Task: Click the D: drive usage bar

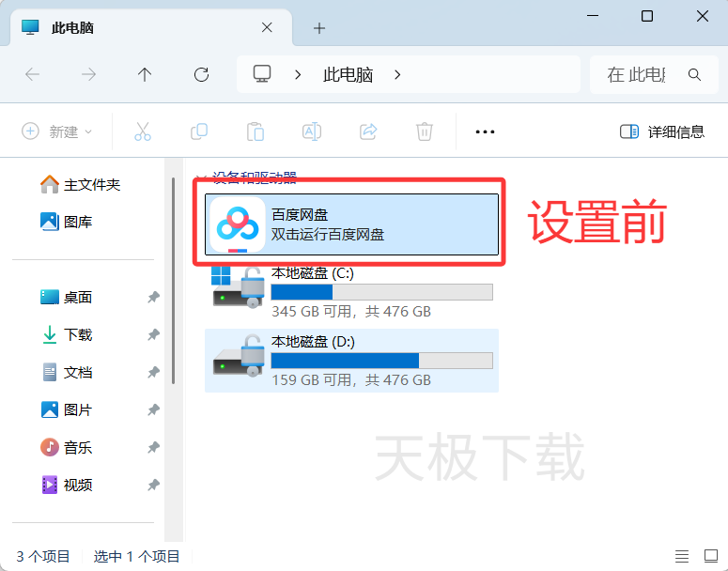Action: coord(381,361)
